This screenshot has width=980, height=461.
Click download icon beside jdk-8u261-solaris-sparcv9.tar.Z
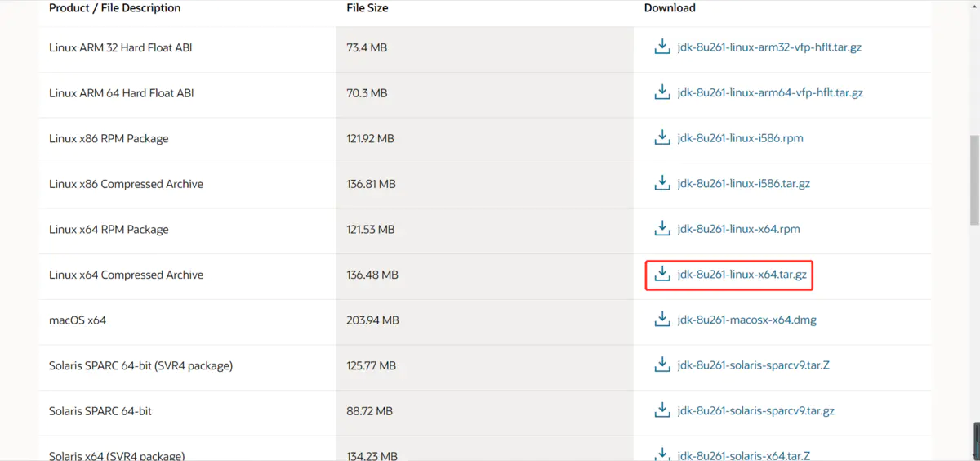pyautogui.click(x=662, y=365)
